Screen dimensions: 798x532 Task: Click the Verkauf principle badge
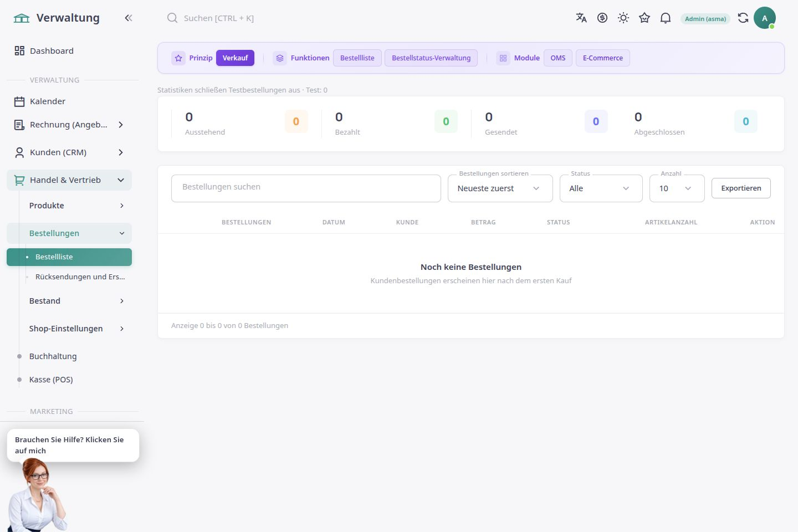[x=235, y=58]
